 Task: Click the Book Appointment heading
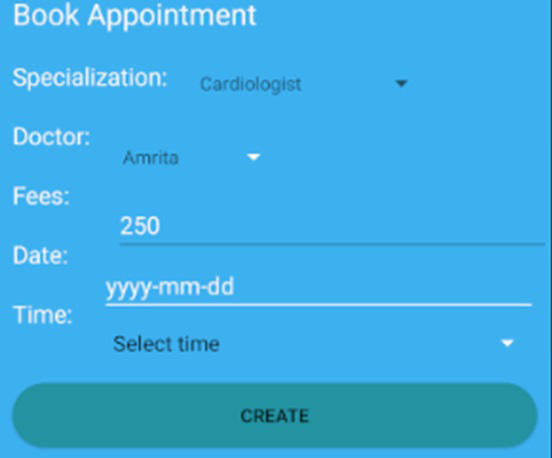135,15
